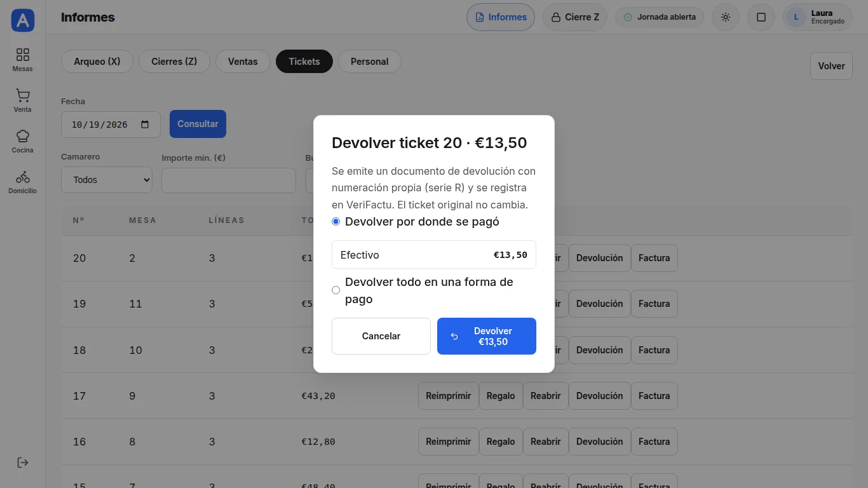Open Cocina with the chef hat icon
The height and width of the screenshot is (488, 868).
point(23,136)
